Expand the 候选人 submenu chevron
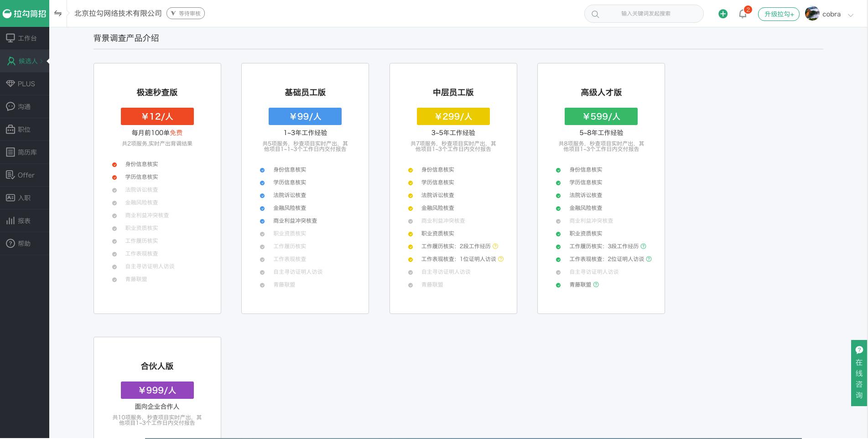This screenshot has height=439, width=868. [42, 61]
